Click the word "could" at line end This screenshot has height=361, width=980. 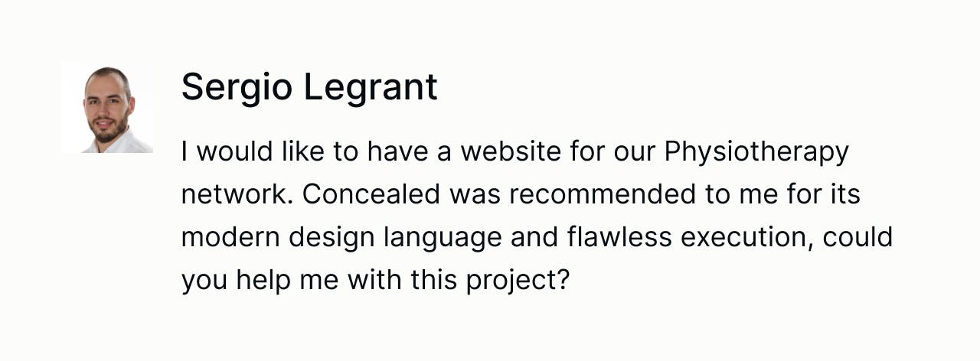(x=857, y=237)
